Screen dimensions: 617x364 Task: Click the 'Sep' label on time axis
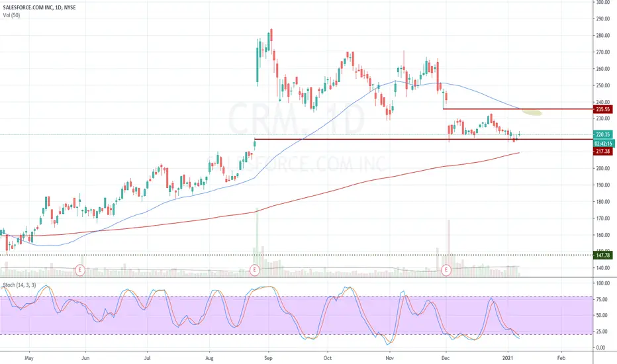coord(268,358)
